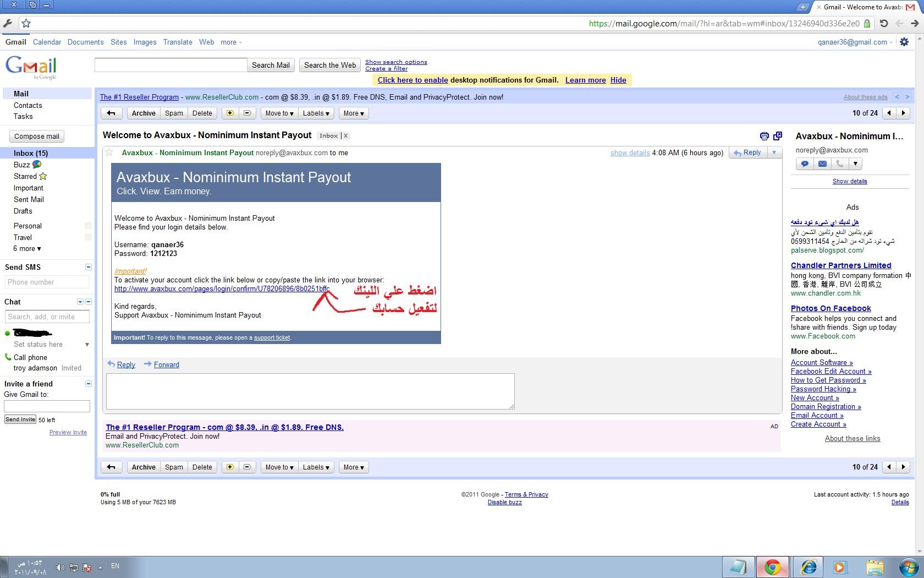The image size is (924, 578).
Task: Print the Avaxbux conversation
Action: (764, 136)
